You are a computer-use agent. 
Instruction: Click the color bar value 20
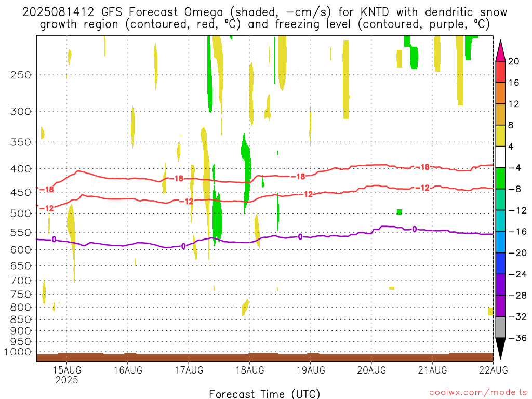tap(513, 61)
